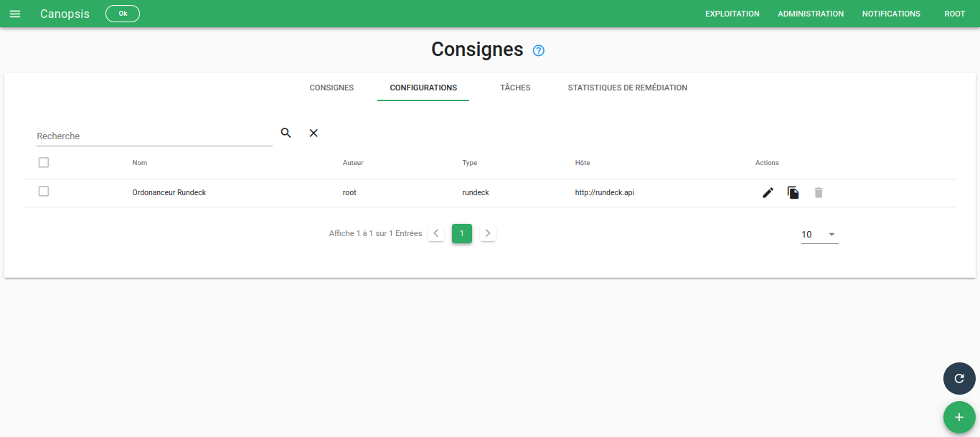Focus the Recherche search field
This screenshot has width=980, height=437.
click(154, 136)
